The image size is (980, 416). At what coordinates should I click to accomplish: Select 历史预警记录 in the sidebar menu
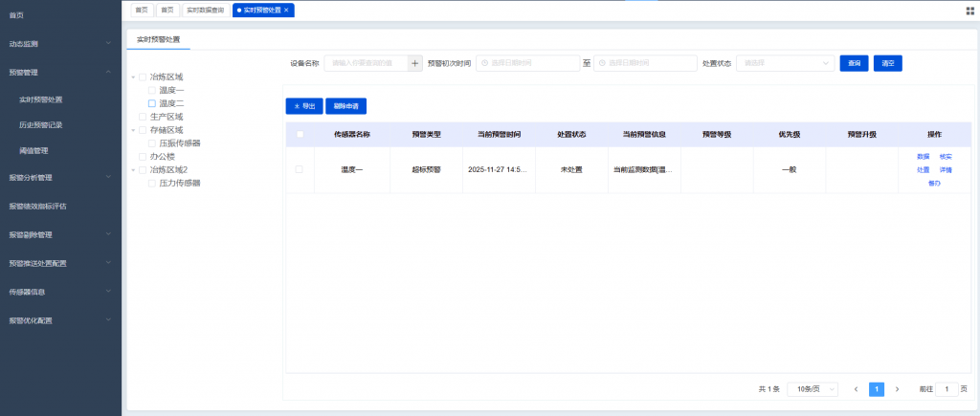click(41, 124)
